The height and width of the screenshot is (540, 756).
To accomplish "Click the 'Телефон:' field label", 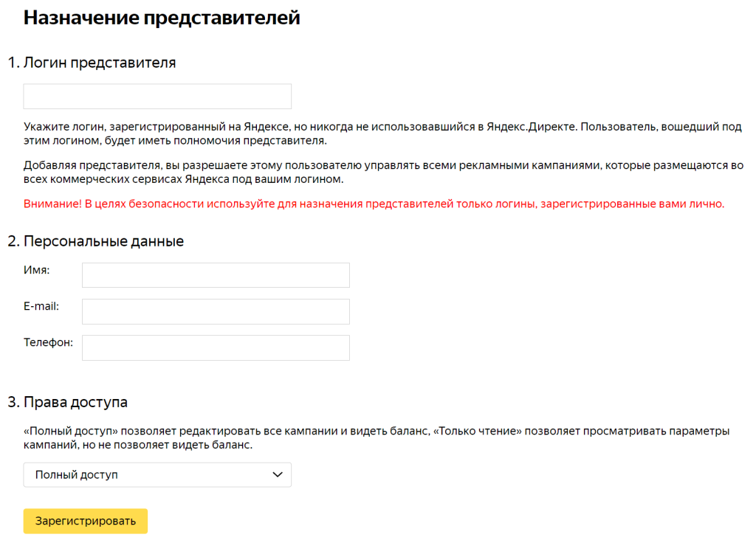I will click(x=48, y=342).
